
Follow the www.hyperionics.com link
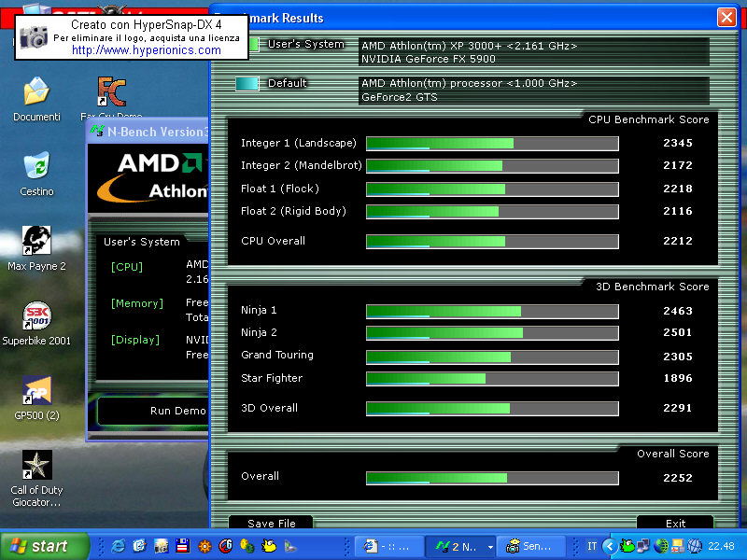click(147, 49)
